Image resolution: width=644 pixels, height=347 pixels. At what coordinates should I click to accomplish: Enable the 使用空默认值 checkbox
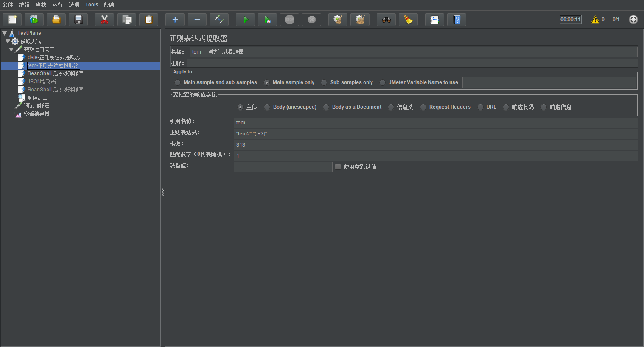[x=338, y=167]
